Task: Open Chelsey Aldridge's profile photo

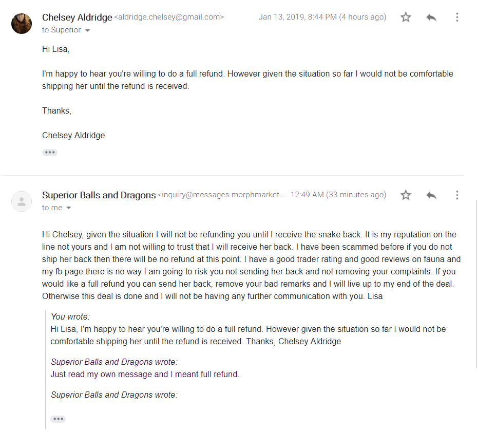Action: (x=22, y=24)
